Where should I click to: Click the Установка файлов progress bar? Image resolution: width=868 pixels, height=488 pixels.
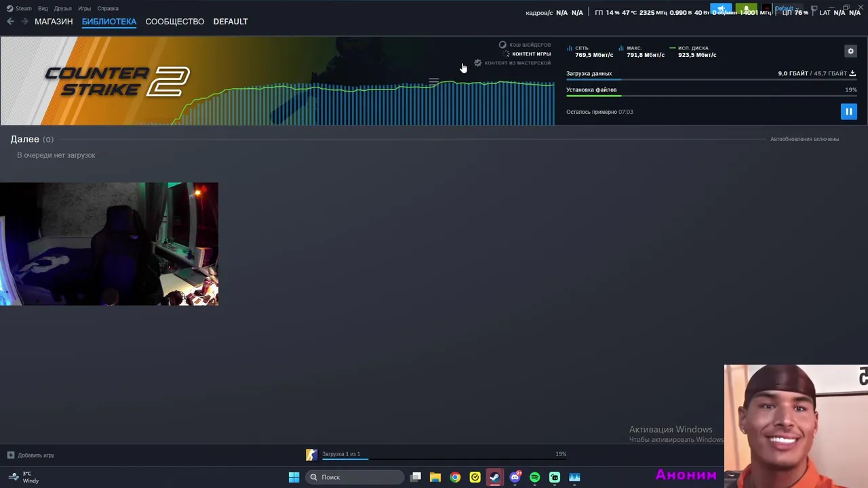pyautogui.click(x=711, y=96)
